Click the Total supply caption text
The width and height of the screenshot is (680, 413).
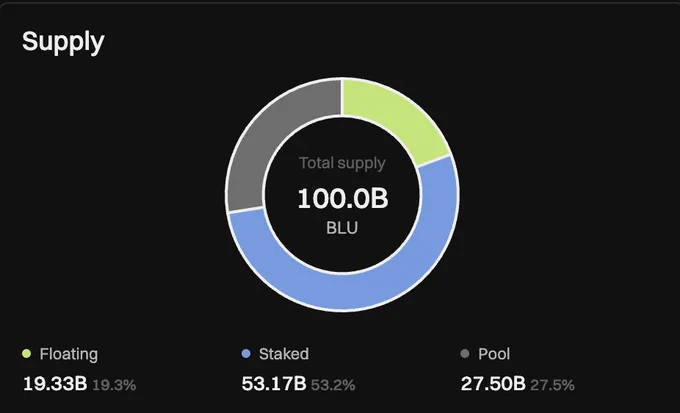click(x=342, y=164)
